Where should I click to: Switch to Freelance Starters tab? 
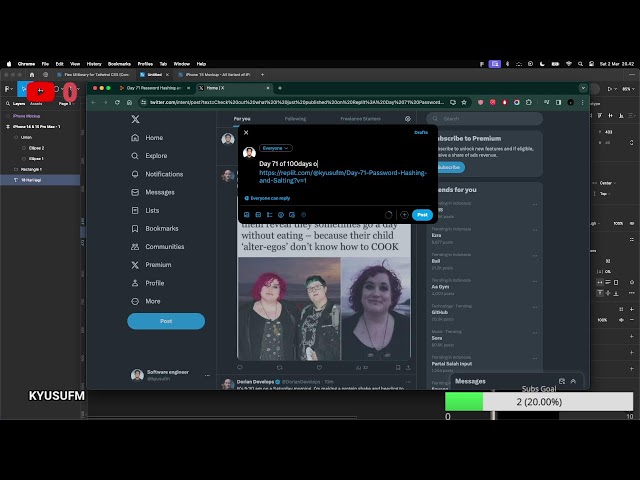[x=360, y=119]
